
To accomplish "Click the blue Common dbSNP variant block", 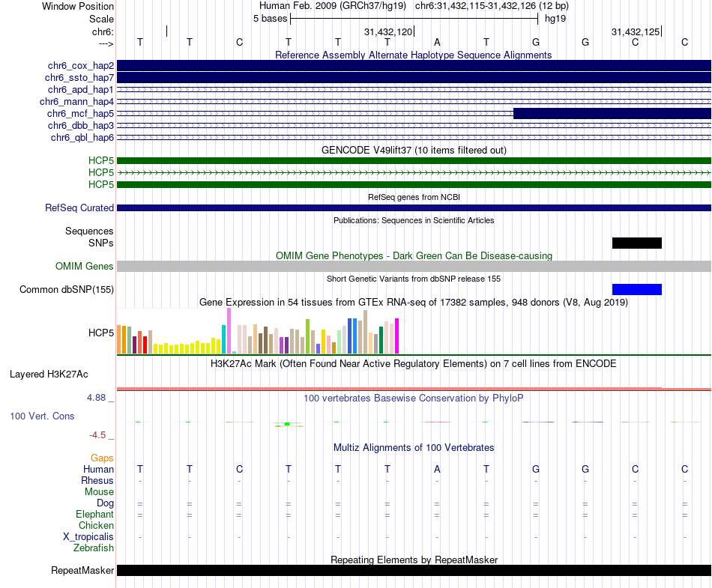I will click(x=636, y=289).
